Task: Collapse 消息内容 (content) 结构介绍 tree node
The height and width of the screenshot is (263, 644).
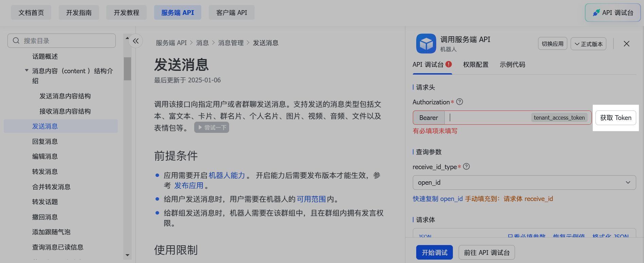Action: [26, 70]
